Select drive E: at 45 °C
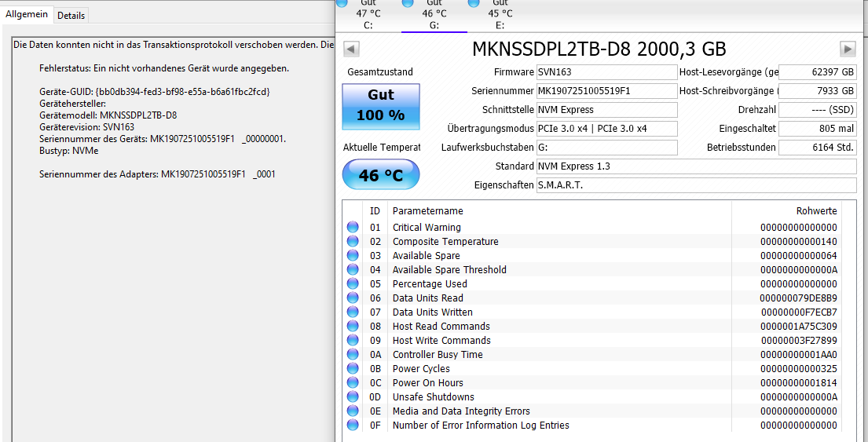Viewport: 868px width, 442px height. 500,14
